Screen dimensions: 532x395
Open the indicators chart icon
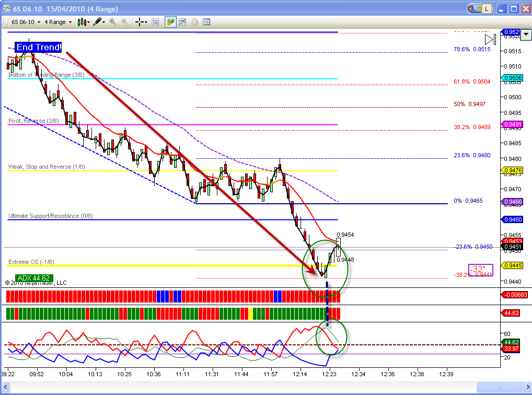182,22
